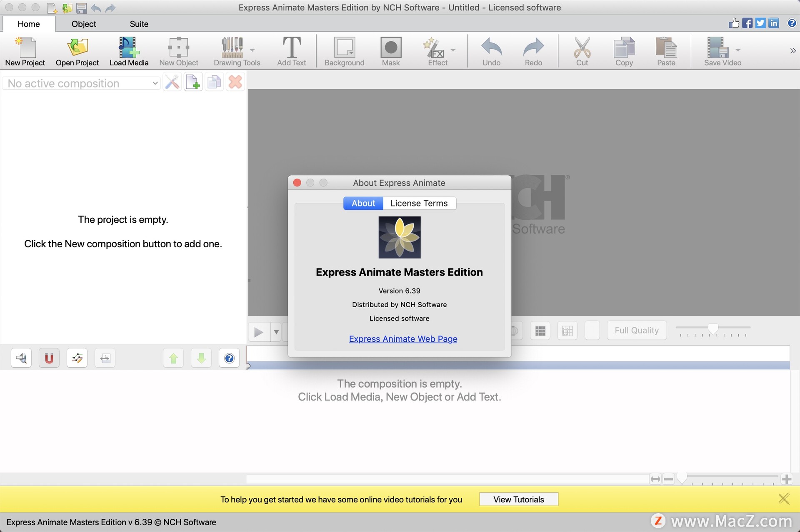Toggle the motion path edit button
The height and width of the screenshot is (532, 800).
click(x=77, y=358)
